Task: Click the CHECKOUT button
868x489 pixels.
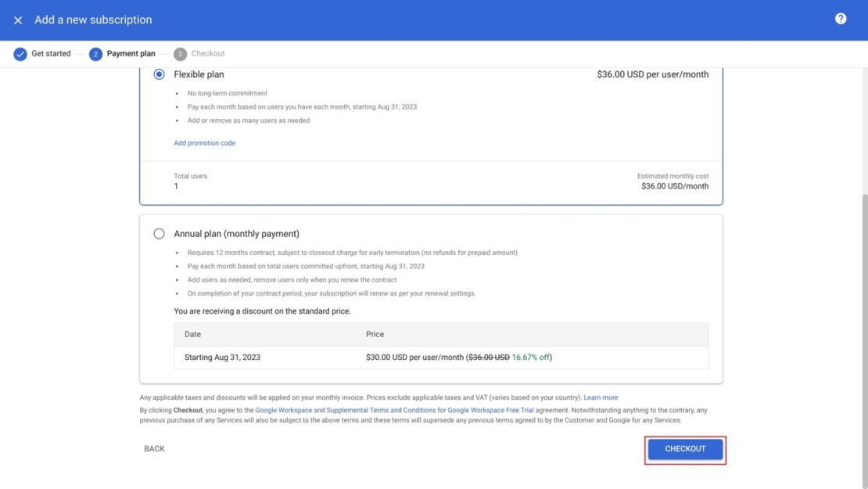Action: [685, 449]
